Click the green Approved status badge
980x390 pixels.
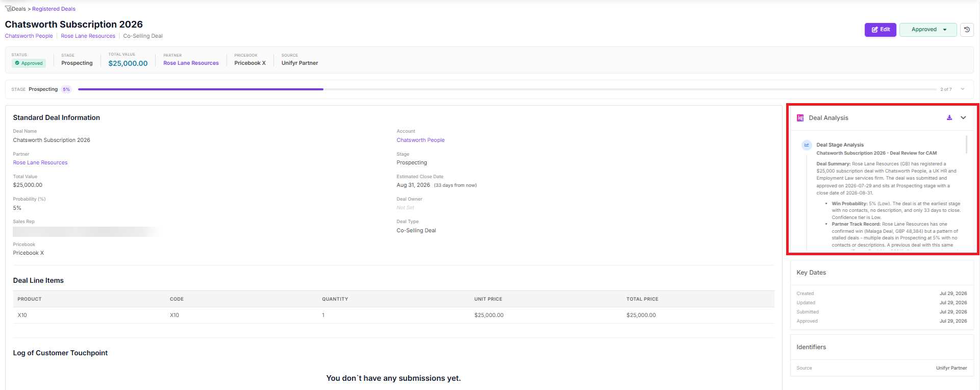click(x=29, y=63)
